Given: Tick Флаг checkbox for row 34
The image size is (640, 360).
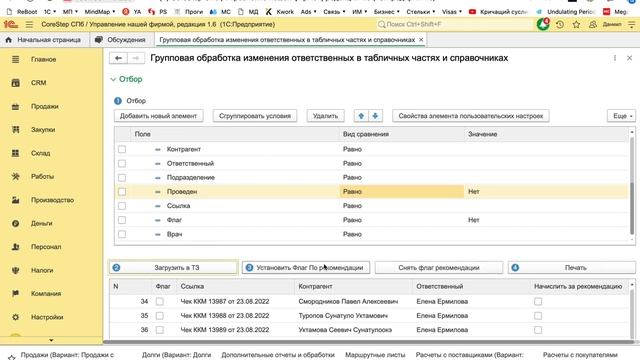Looking at the screenshot, I should pos(160,302).
